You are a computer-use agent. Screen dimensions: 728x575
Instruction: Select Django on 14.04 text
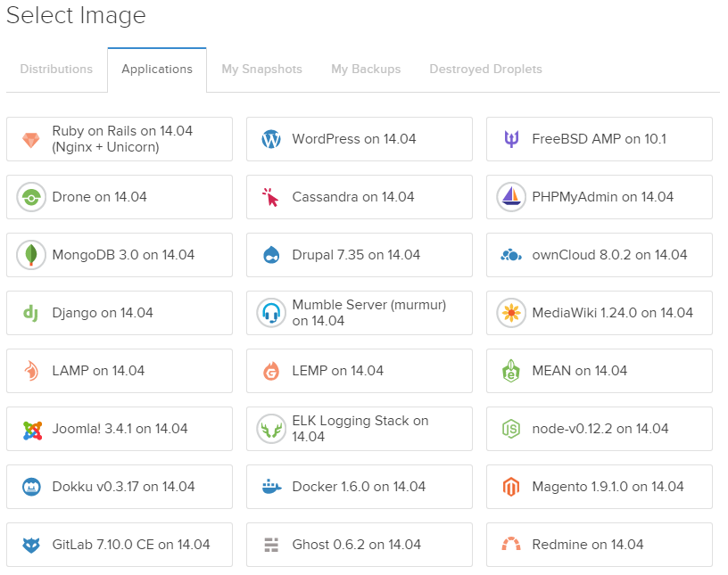pyautogui.click(x=102, y=313)
